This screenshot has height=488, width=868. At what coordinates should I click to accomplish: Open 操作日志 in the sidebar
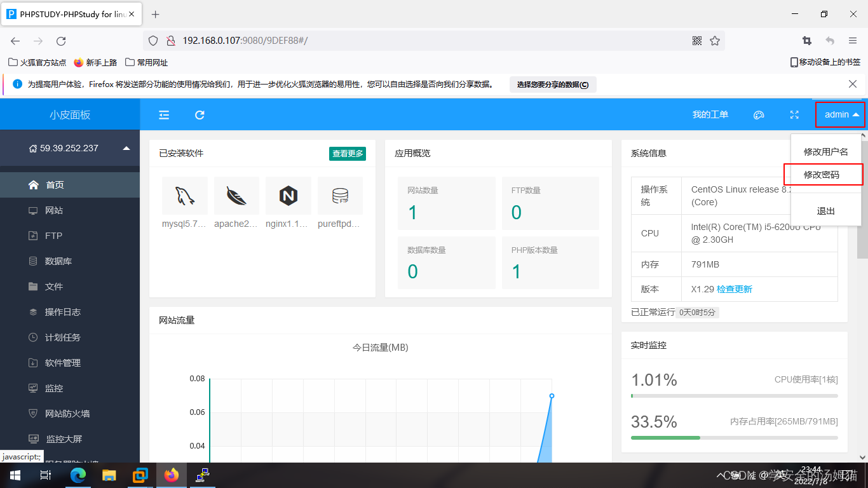70,312
